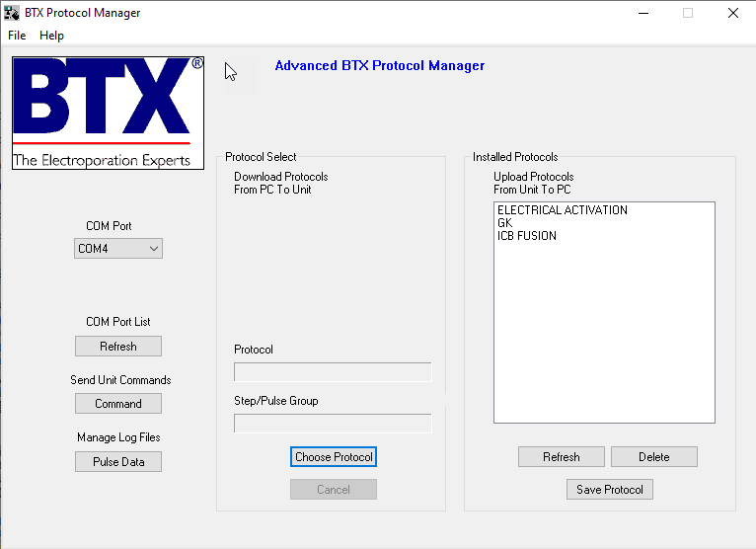Click the Protocol input field
The height and width of the screenshot is (549, 756).
333,372
